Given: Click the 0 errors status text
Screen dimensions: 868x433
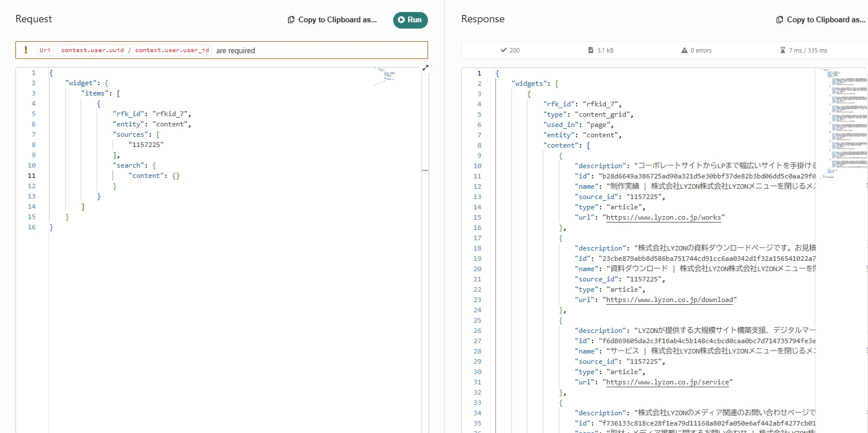Looking at the screenshot, I should pos(701,50).
